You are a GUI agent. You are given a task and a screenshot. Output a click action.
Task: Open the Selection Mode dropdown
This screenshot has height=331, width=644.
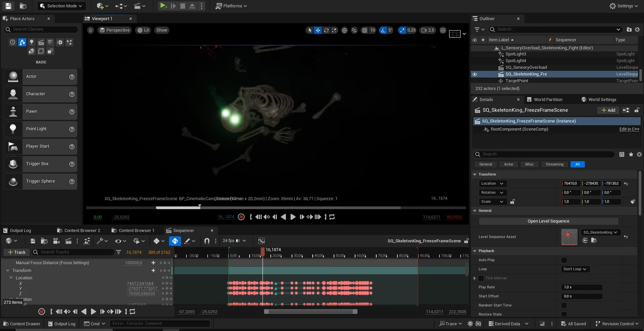click(x=62, y=6)
